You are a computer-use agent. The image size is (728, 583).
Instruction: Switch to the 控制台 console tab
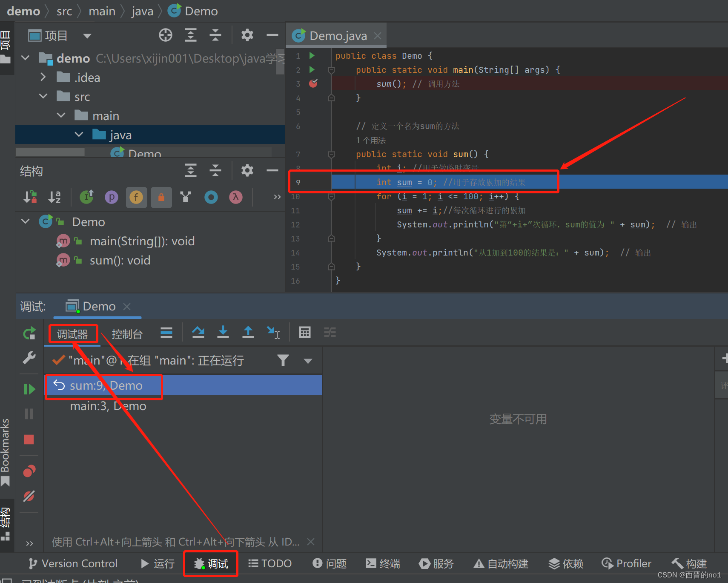[127, 334]
